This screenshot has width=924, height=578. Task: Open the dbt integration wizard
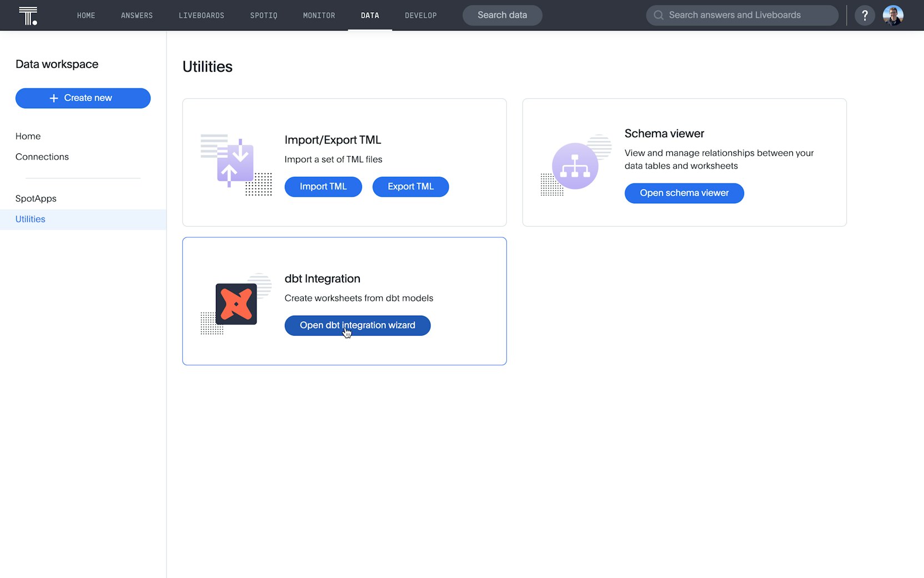pyautogui.click(x=357, y=325)
